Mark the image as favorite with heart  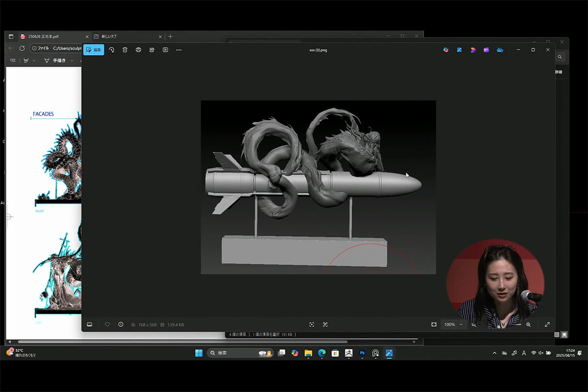click(x=107, y=324)
